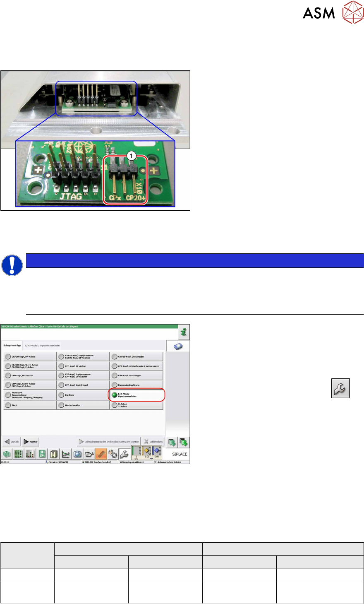Select E/A-Modul Pipettenwechsler option
The height and width of the screenshot is (604, 364).
(x=136, y=395)
